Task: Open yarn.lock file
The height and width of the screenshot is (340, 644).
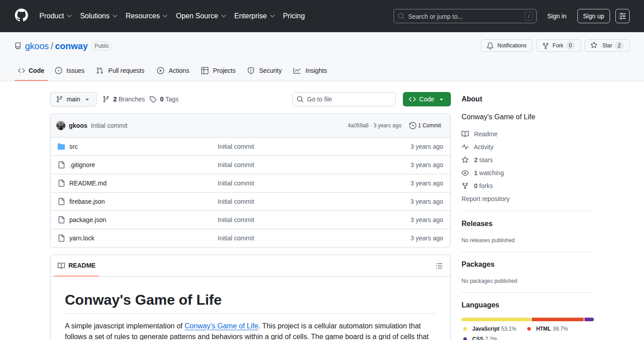Action: (82, 238)
